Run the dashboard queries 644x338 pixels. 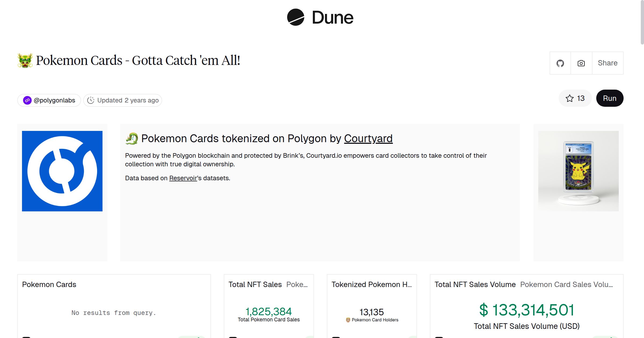tap(609, 98)
